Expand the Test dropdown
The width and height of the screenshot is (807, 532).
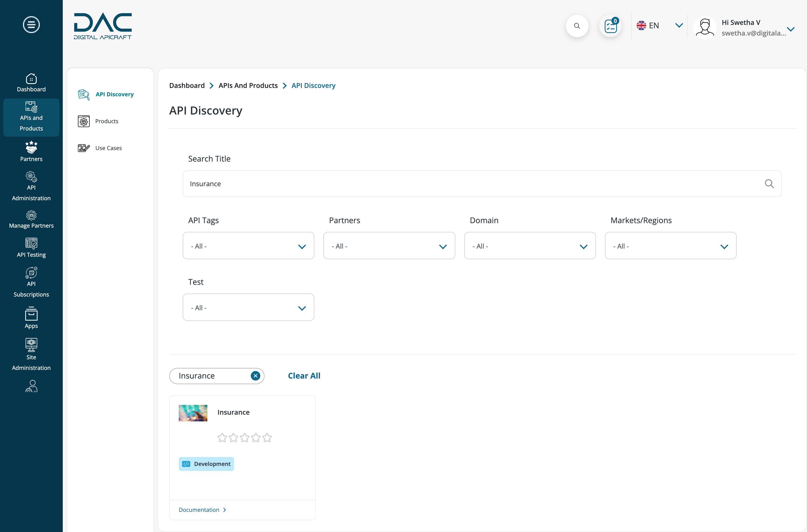249,307
